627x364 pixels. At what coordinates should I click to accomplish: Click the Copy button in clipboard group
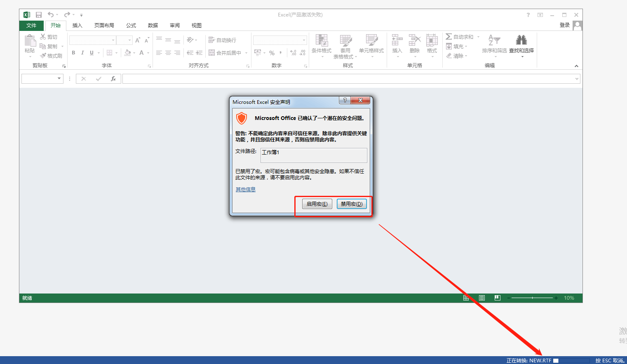[49, 46]
